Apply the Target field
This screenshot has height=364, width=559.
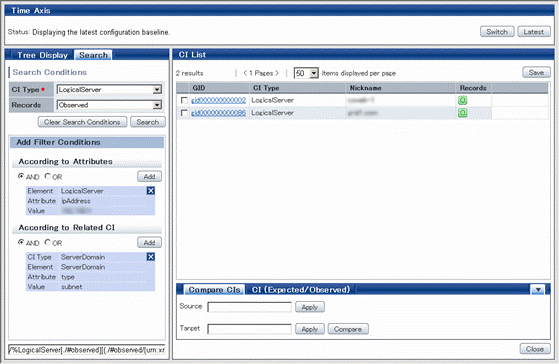click(310, 329)
